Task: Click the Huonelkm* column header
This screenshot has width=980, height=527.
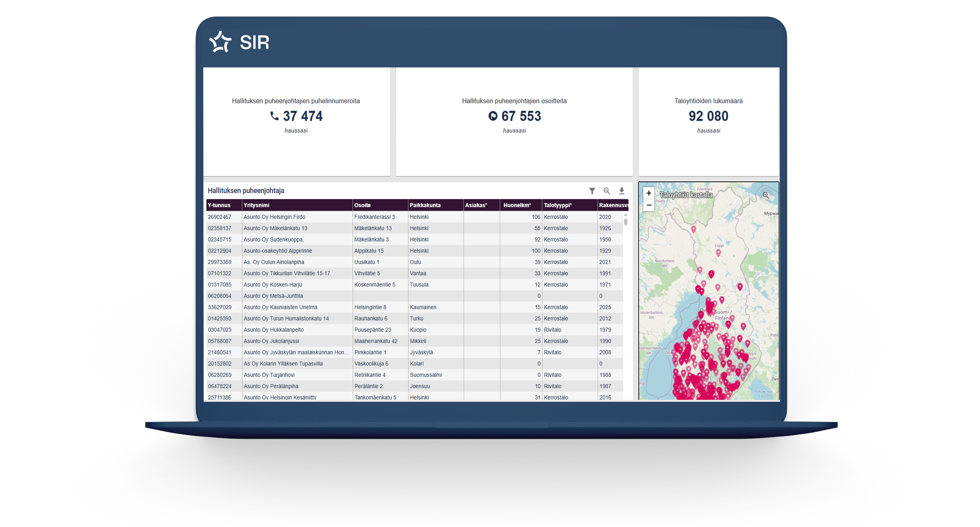Action: tap(517, 205)
